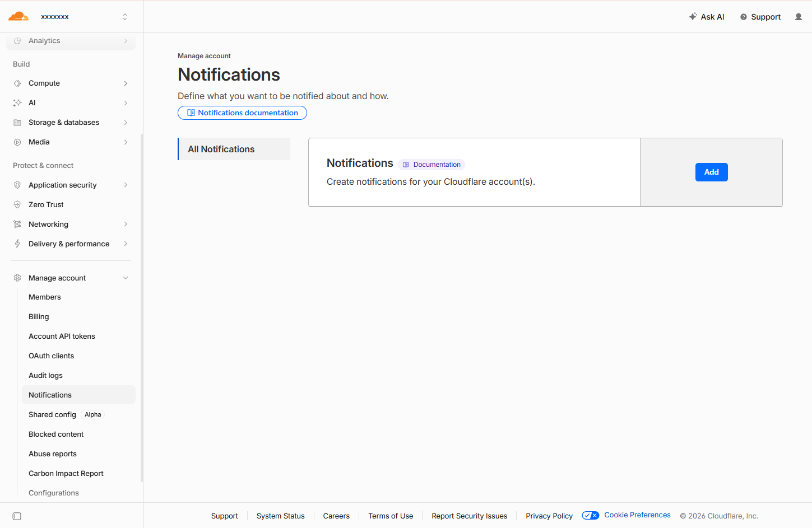
Task: Click the Zero Trust icon
Action: (x=17, y=204)
